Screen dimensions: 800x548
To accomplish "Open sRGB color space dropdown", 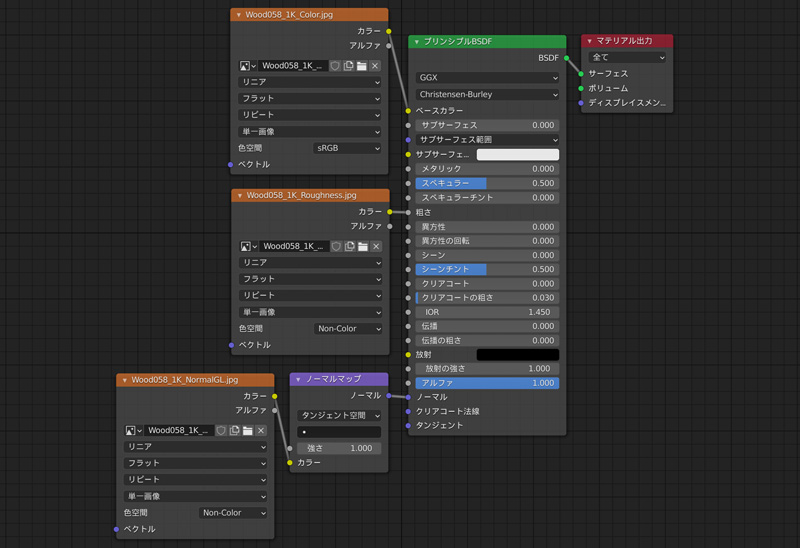I will coord(347,148).
